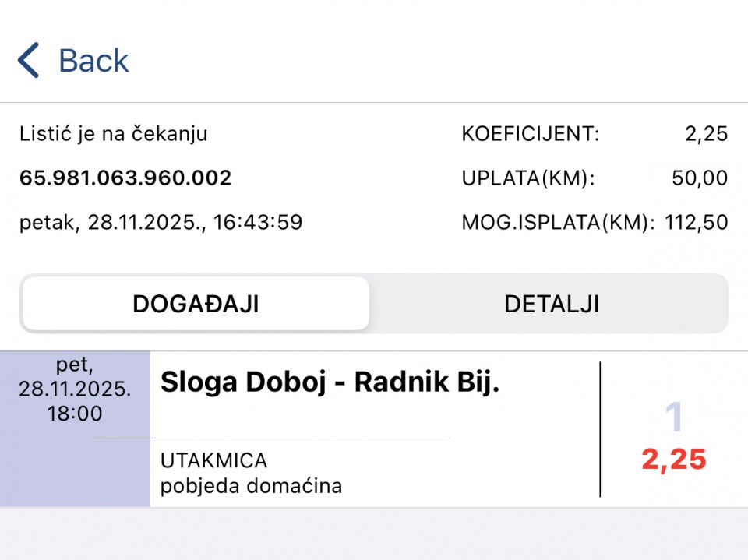Click the red 2,25 event odds
Screen dimensions: 748x560
(674, 460)
